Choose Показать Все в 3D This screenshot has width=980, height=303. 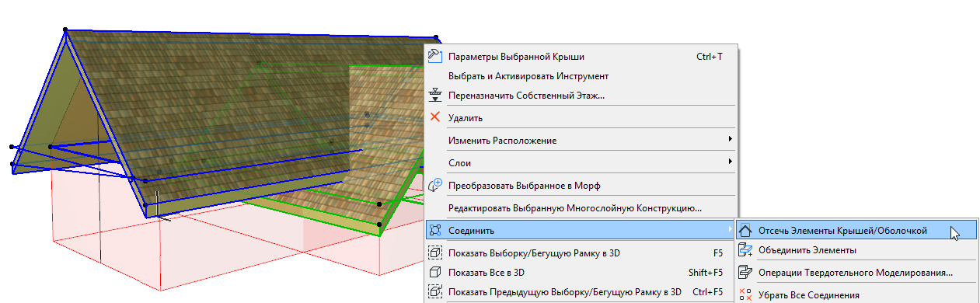[580, 273]
